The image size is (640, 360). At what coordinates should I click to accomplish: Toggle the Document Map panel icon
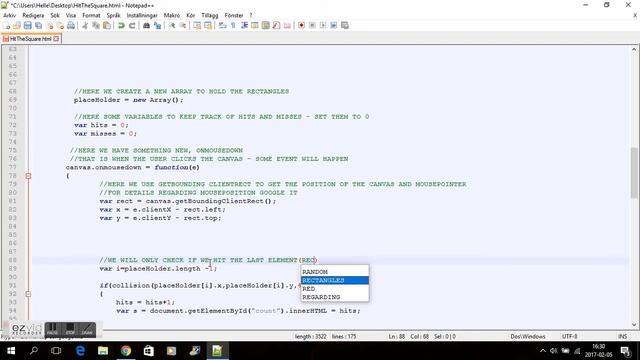pos(266,25)
